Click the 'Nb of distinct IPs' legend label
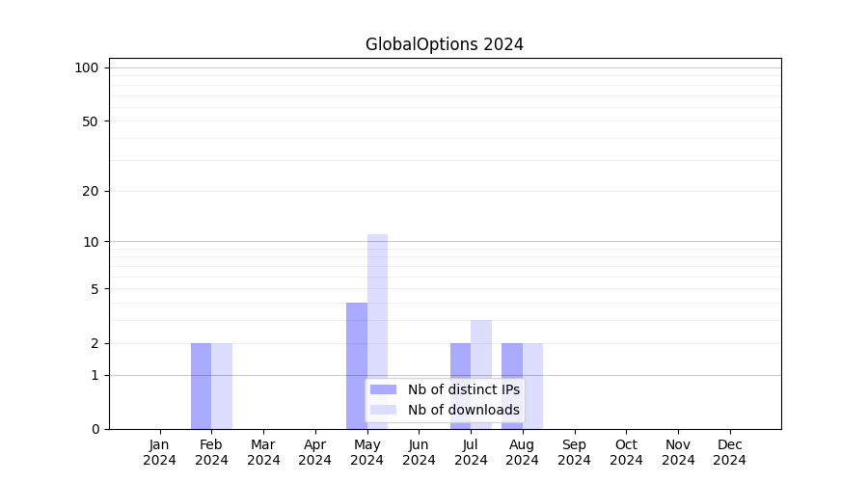868x482 pixels. coord(463,389)
